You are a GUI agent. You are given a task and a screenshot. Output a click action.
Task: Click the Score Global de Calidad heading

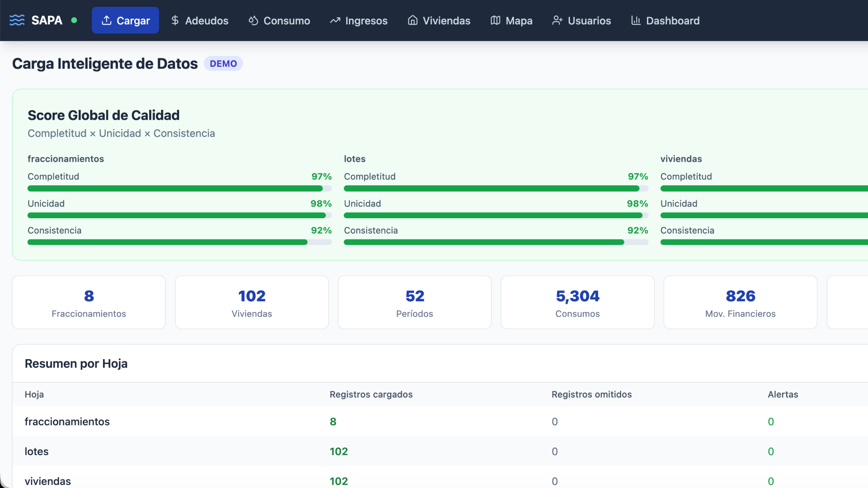(x=104, y=115)
